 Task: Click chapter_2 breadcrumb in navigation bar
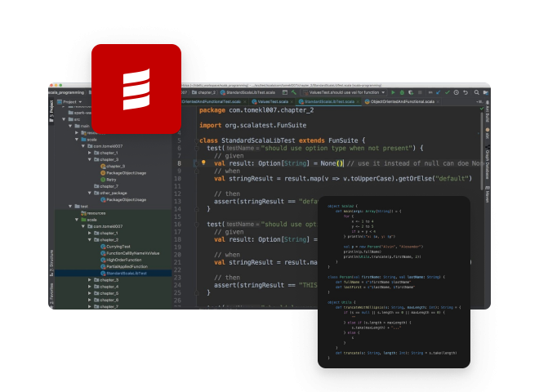coord(203,92)
